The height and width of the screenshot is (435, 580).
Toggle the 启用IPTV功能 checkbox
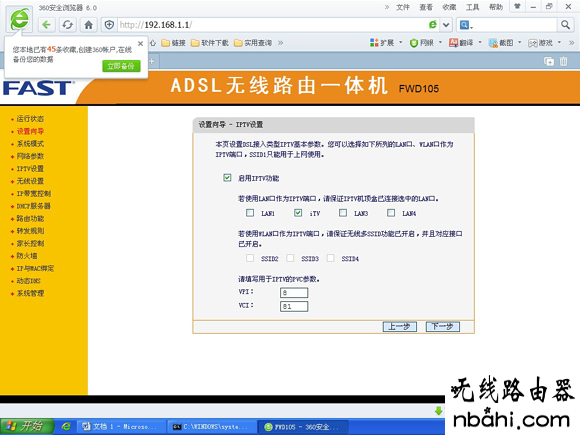[x=227, y=178]
